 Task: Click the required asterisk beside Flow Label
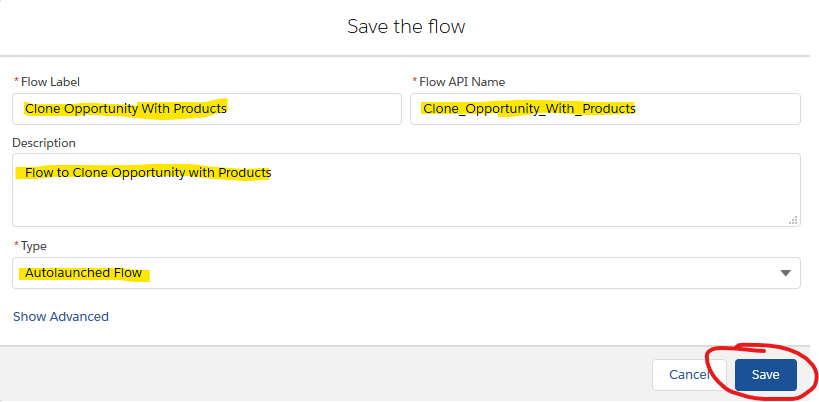click(16, 80)
